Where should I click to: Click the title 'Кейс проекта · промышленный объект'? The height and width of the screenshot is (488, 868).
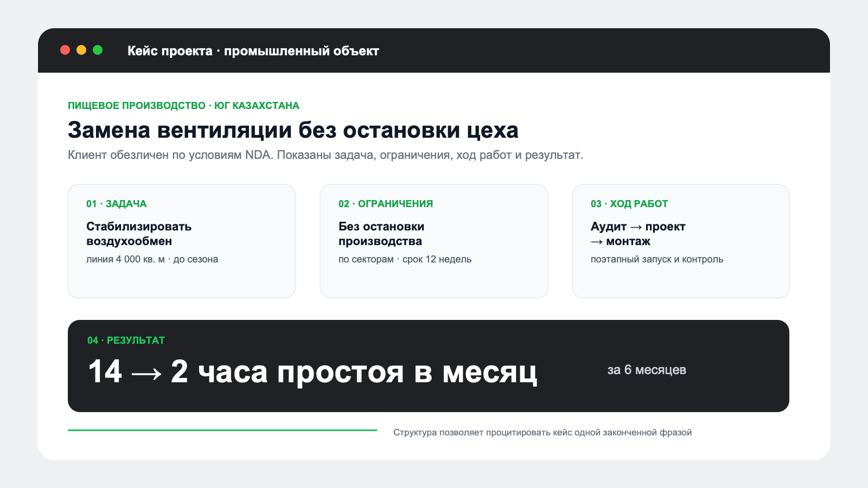pos(253,51)
